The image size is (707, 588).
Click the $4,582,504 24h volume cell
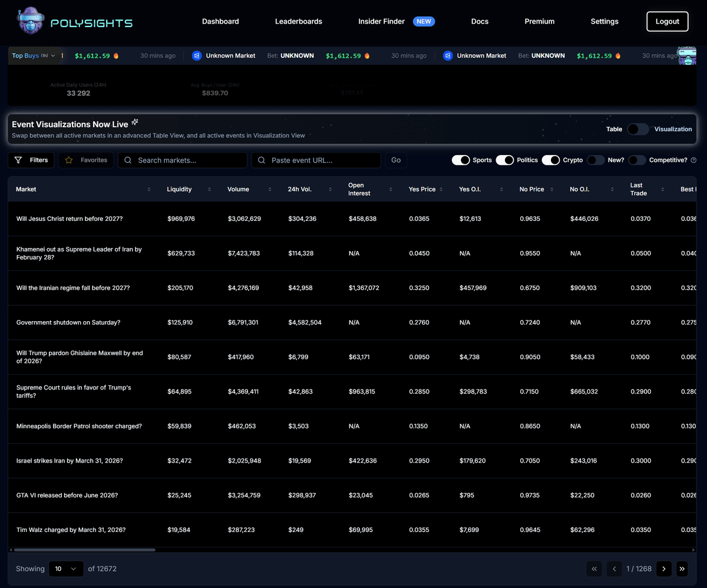tap(305, 322)
